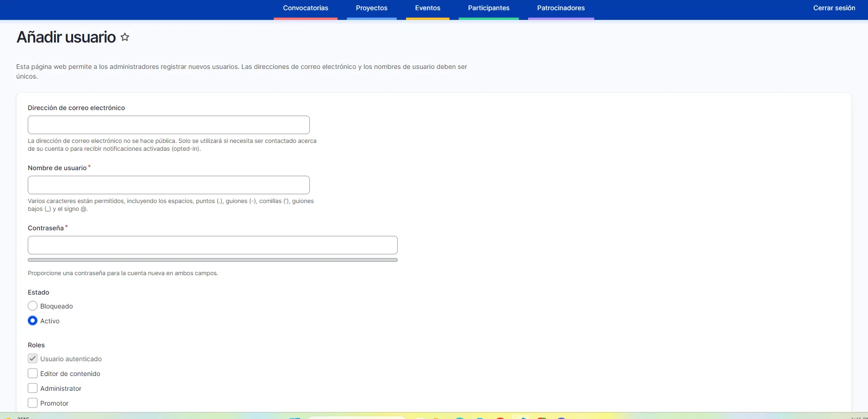This screenshot has height=419, width=868.
Task: Select the Bloqueado status radio button
Action: pos(33,306)
